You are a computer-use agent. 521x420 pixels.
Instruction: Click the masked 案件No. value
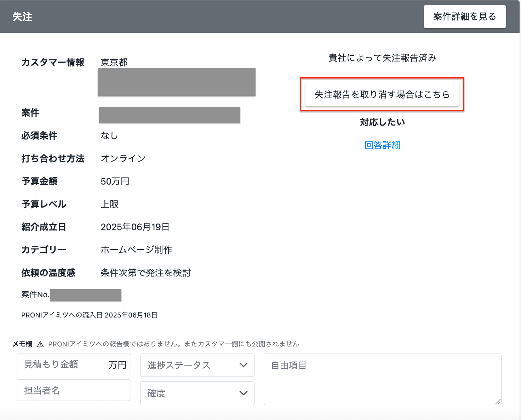[x=86, y=295]
